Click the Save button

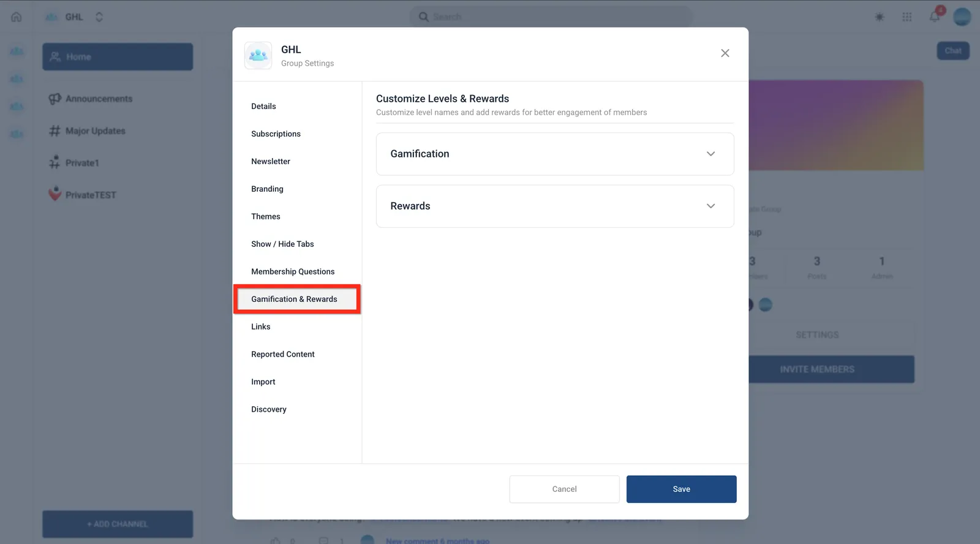pyautogui.click(x=681, y=489)
